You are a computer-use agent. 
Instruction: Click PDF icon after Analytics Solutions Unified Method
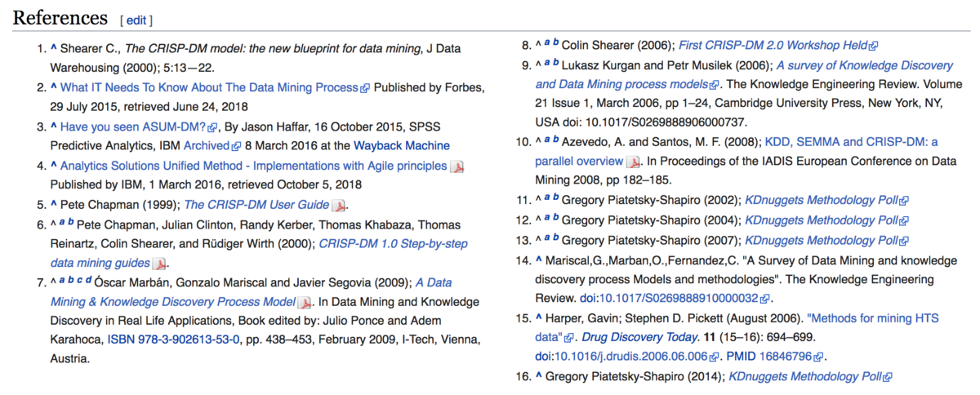(457, 166)
